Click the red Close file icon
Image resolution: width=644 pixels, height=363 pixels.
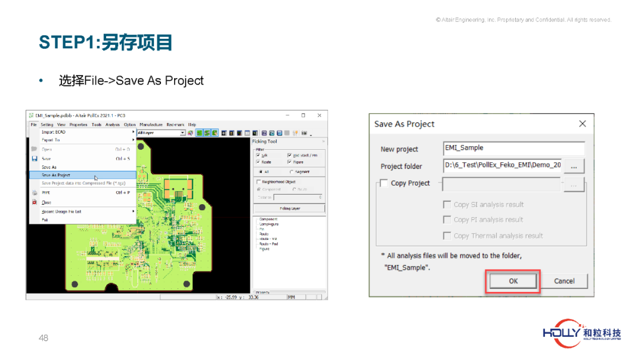tap(34, 202)
